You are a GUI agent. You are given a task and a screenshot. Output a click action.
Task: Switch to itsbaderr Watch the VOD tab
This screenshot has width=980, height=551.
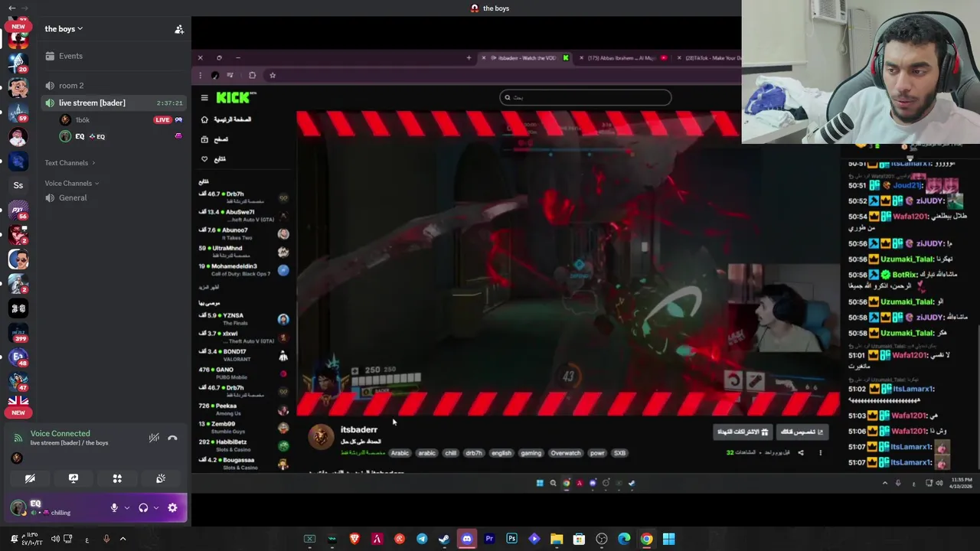(x=524, y=58)
